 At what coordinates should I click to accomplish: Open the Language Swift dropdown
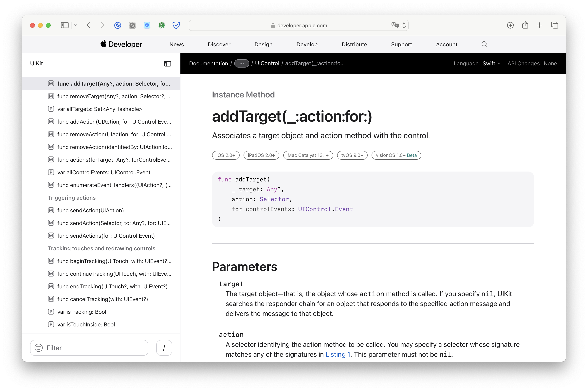click(491, 64)
